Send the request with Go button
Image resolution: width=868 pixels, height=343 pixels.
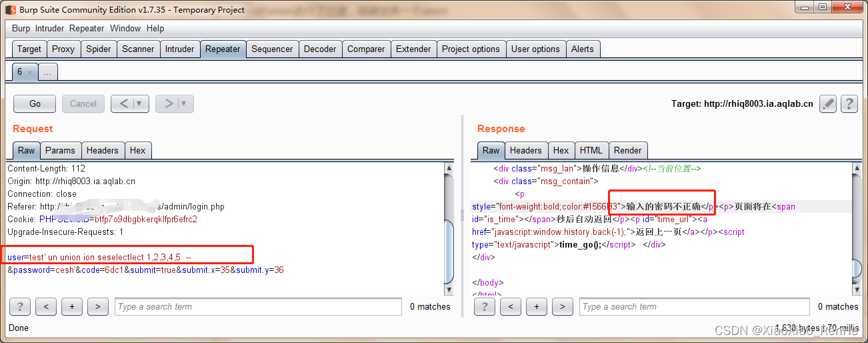(x=35, y=103)
